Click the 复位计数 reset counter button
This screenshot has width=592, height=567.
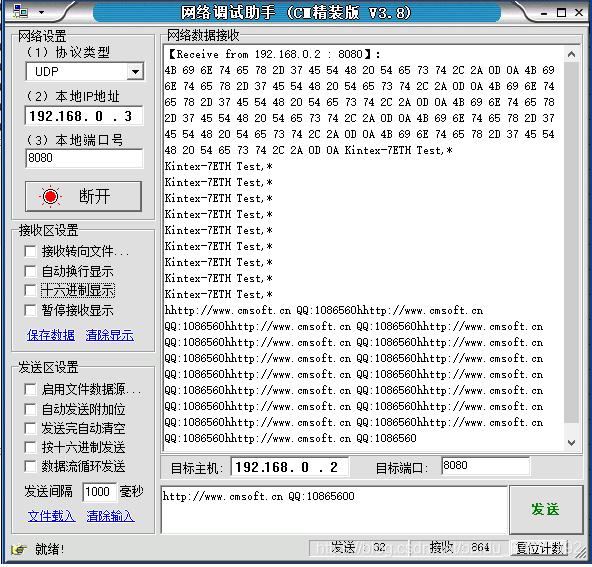coord(540,548)
